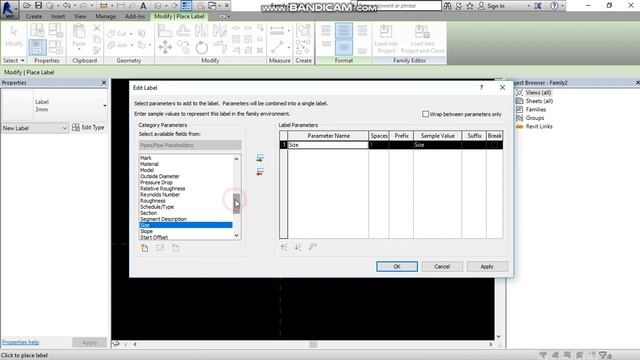Select Revit Links in Project Browser

(x=539, y=126)
